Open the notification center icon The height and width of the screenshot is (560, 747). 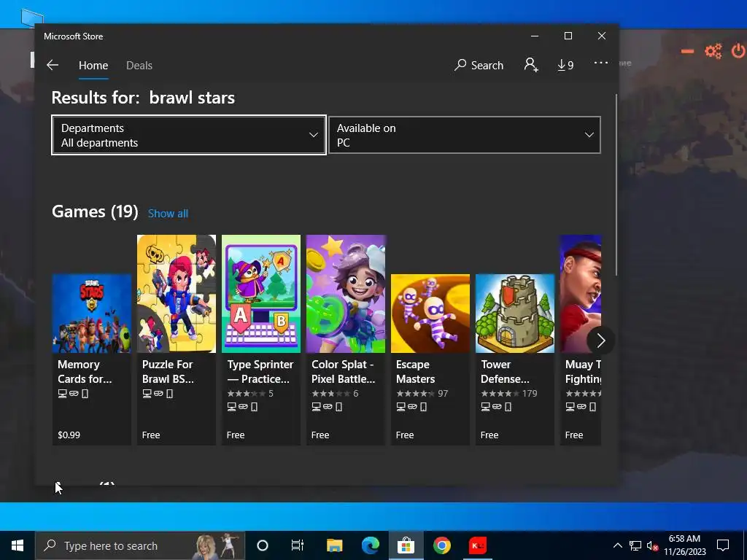pos(723,545)
